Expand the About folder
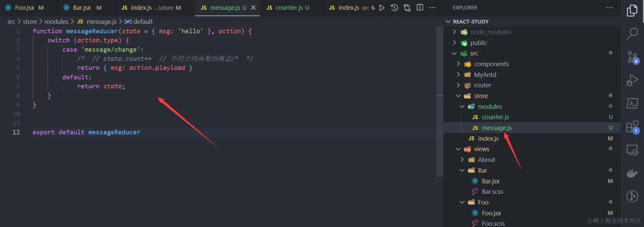 [x=462, y=160]
